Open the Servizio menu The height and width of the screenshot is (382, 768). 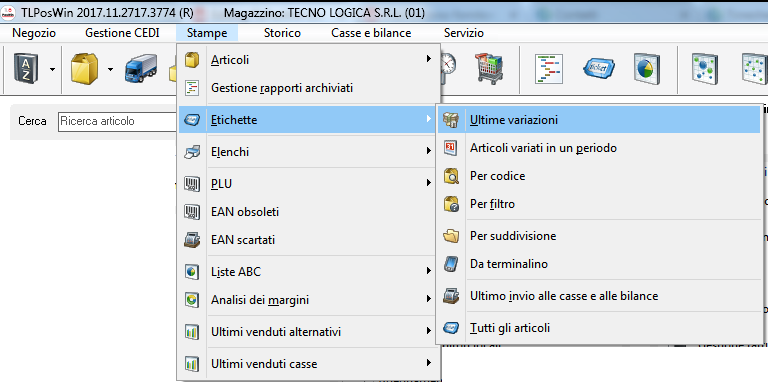coord(464,33)
